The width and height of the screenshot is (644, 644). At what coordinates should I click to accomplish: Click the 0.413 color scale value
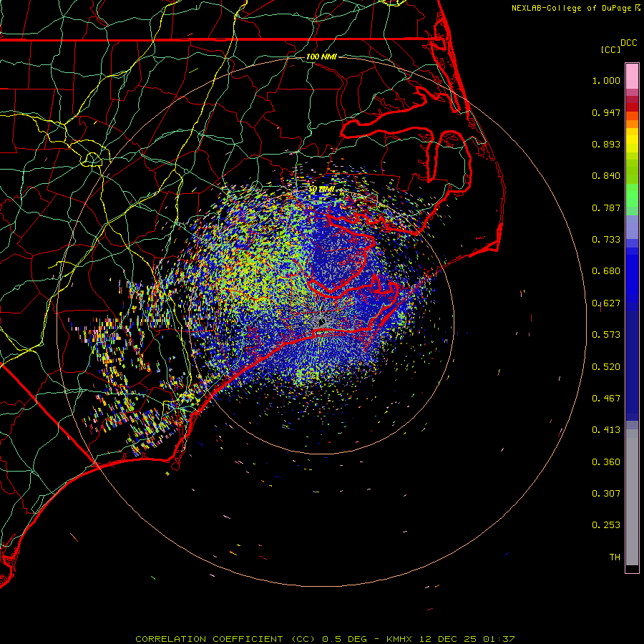coord(606,430)
